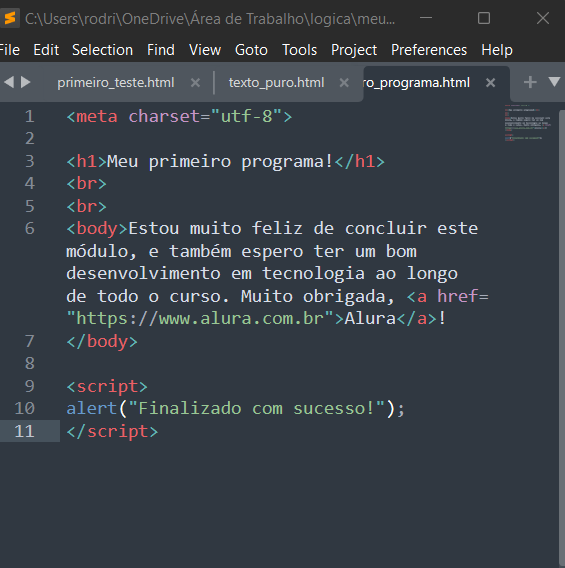The width and height of the screenshot is (565, 568).
Task: Open the File menu
Action: click(10, 50)
